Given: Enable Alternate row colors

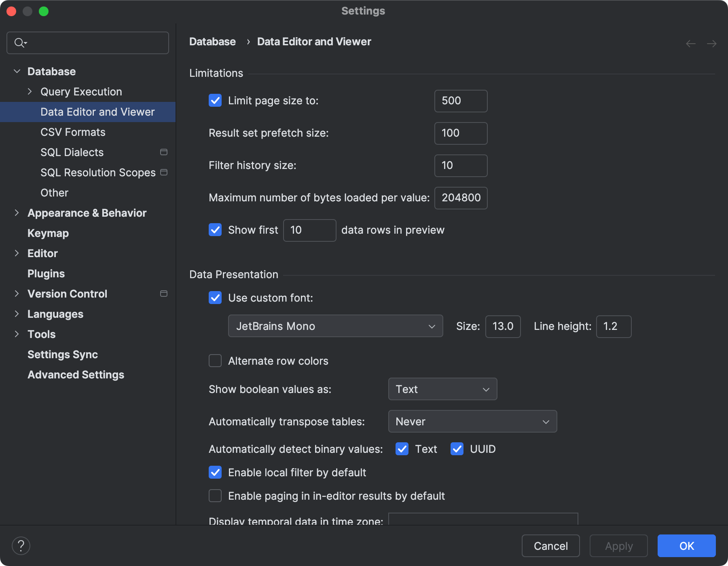Looking at the screenshot, I should pyautogui.click(x=215, y=361).
